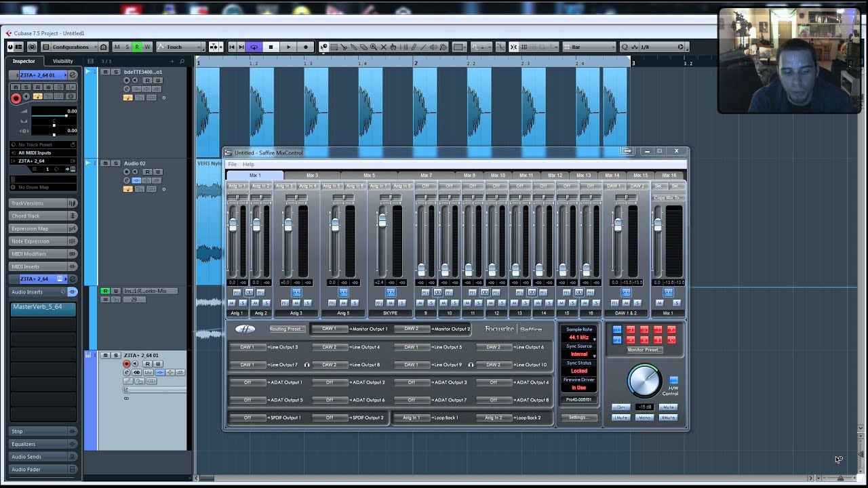Select the Range Selection tool
Image resolution: width=868 pixels, height=488 pixels.
click(x=334, y=47)
